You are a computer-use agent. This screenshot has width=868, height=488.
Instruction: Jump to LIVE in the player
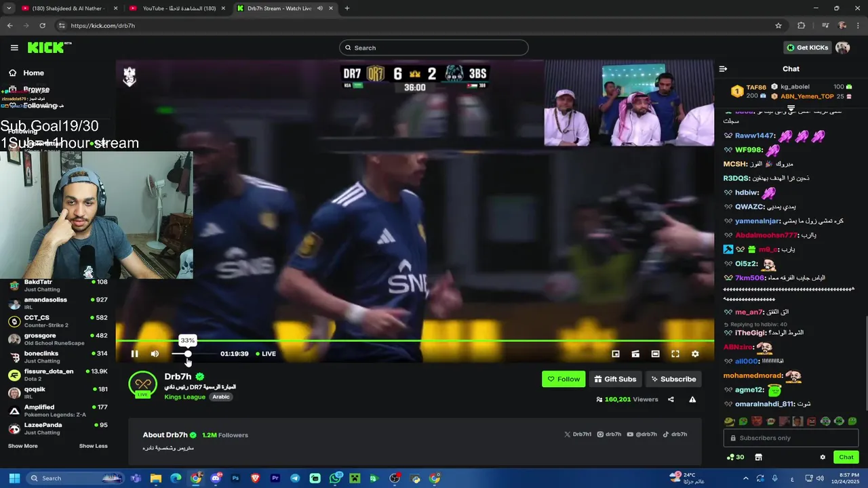[x=265, y=354]
